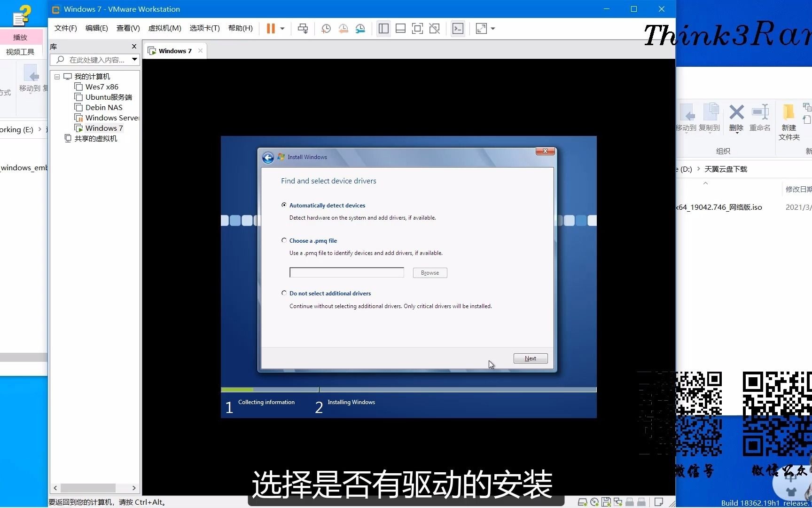812x508 pixels.
Task: Click the first USB device status icon
Action: (x=630, y=502)
